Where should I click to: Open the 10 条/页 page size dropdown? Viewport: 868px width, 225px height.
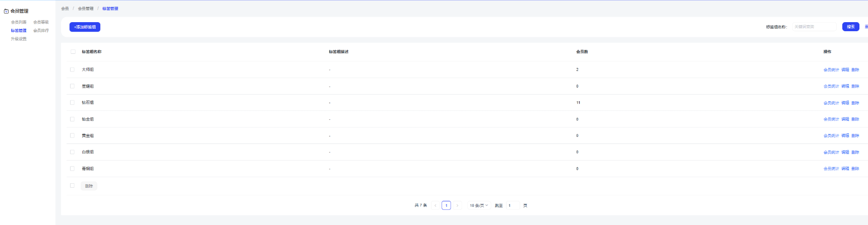pyautogui.click(x=478, y=205)
